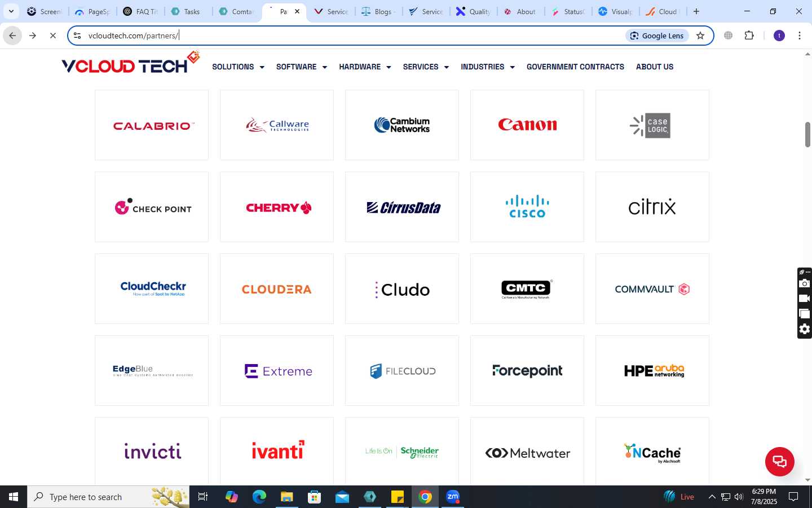This screenshot has width=812, height=508.
Task: Click the video record side icon
Action: tap(805, 299)
